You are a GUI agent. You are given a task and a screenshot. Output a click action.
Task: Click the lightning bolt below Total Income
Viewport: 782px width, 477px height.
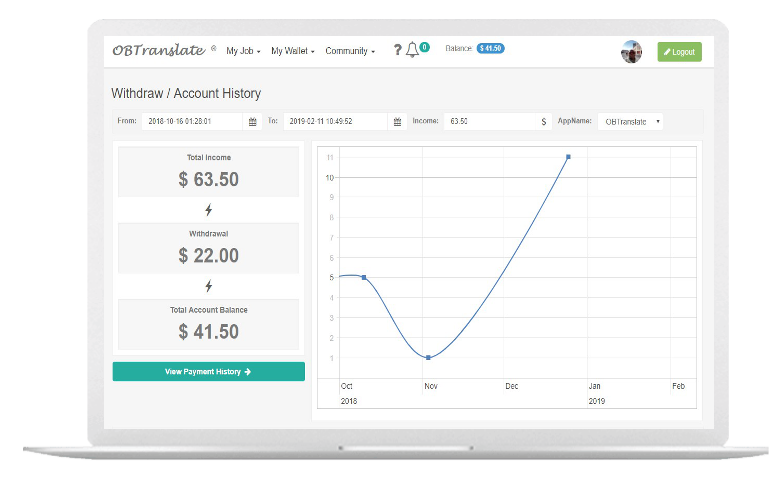coord(208,210)
